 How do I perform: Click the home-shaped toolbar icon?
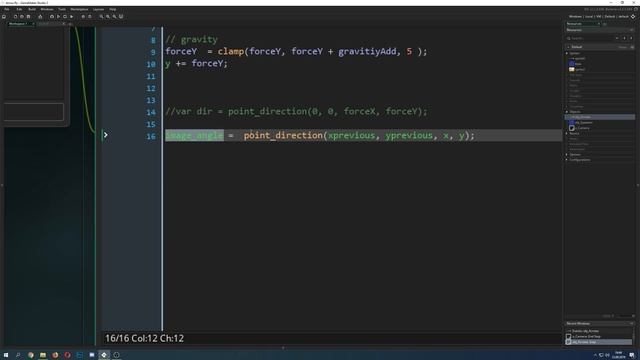click(40, 17)
